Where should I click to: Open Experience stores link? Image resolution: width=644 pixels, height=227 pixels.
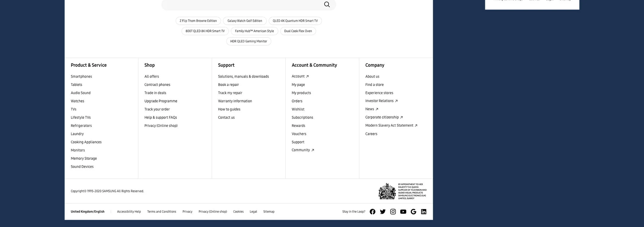coord(379,93)
